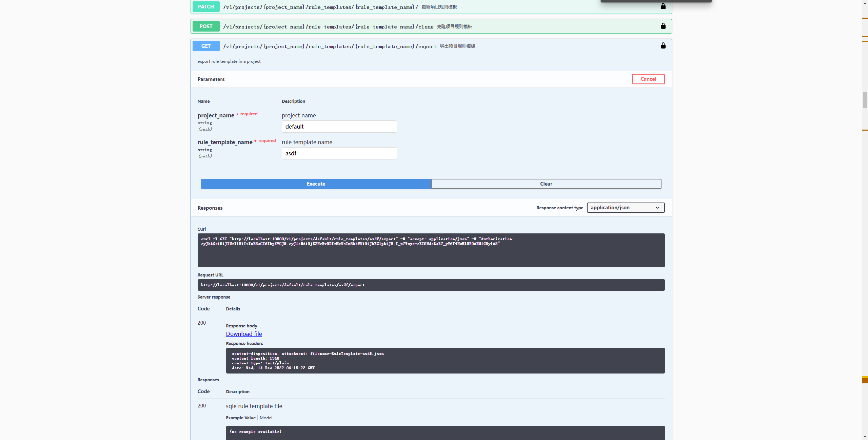Click the 200 response code row
Screen dimensions: 868x440
tap(201, 323)
